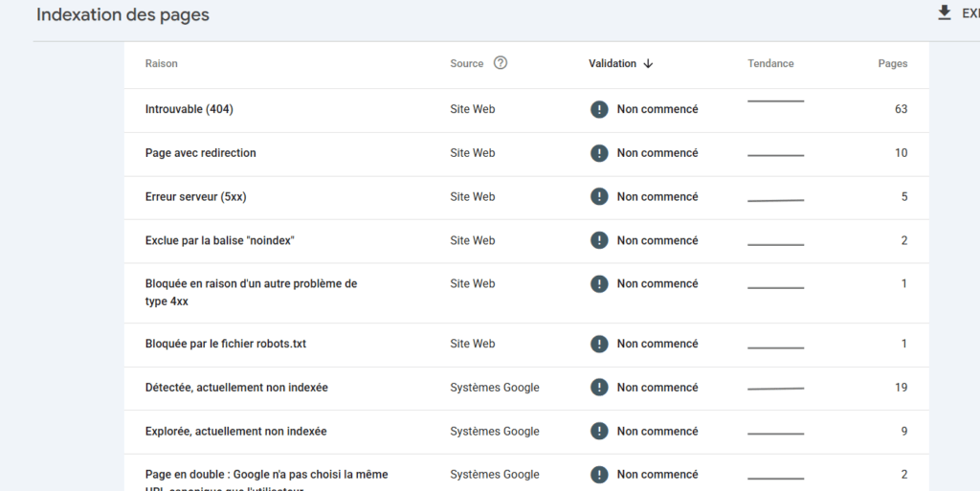Click Non commencé in Introuvable (404) row

click(657, 109)
